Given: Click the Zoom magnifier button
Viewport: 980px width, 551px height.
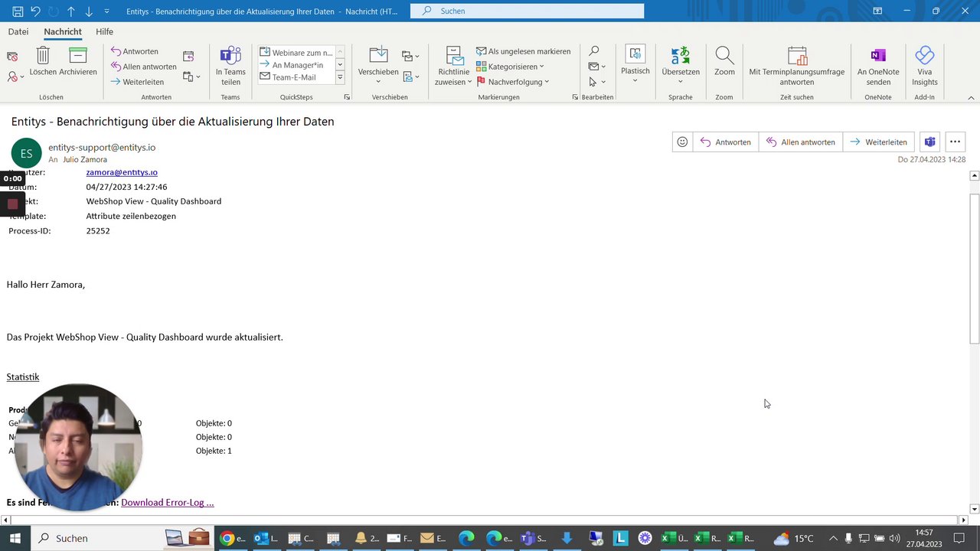Looking at the screenshot, I should coord(724,61).
